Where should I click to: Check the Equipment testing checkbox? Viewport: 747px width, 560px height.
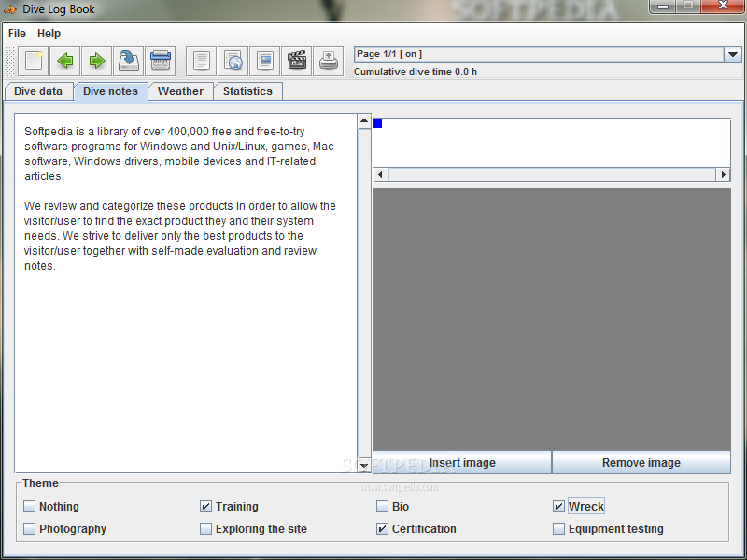click(558, 528)
